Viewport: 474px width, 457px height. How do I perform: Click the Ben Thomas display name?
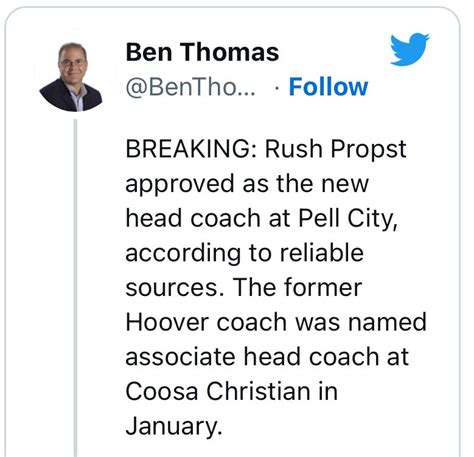202,52
